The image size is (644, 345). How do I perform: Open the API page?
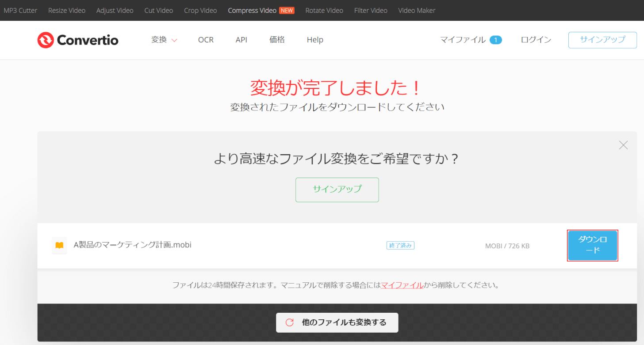tap(241, 39)
